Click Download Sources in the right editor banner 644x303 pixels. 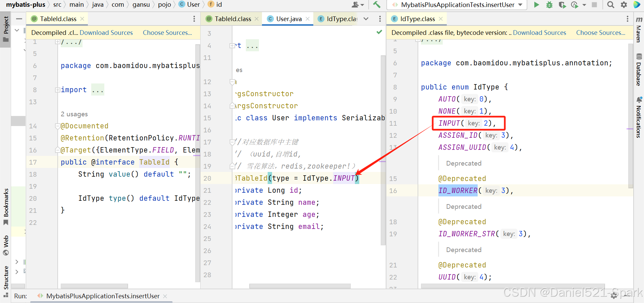pyautogui.click(x=539, y=33)
